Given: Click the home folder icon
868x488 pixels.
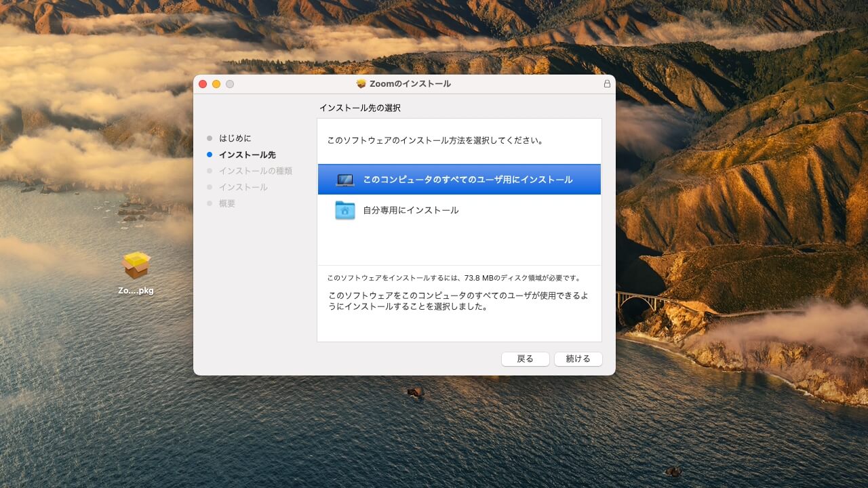Looking at the screenshot, I should point(344,210).
